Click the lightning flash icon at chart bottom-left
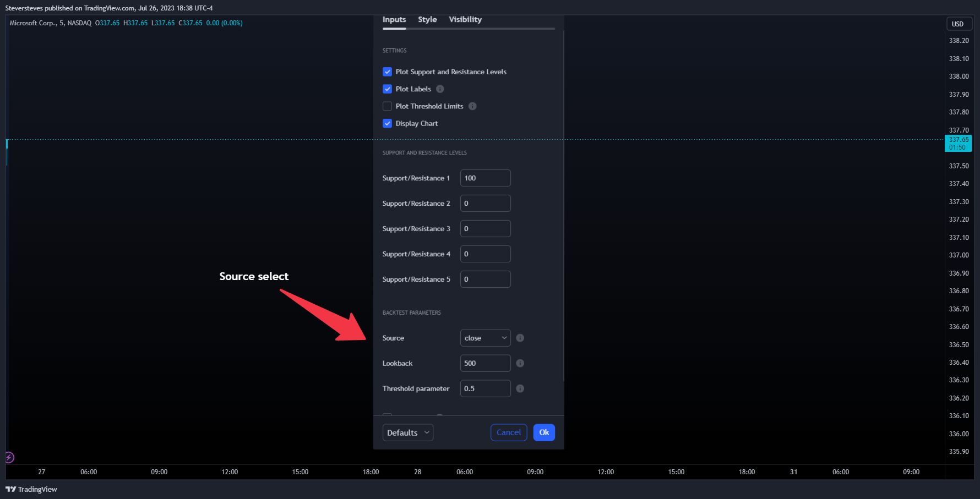 [x=9, y=457]
